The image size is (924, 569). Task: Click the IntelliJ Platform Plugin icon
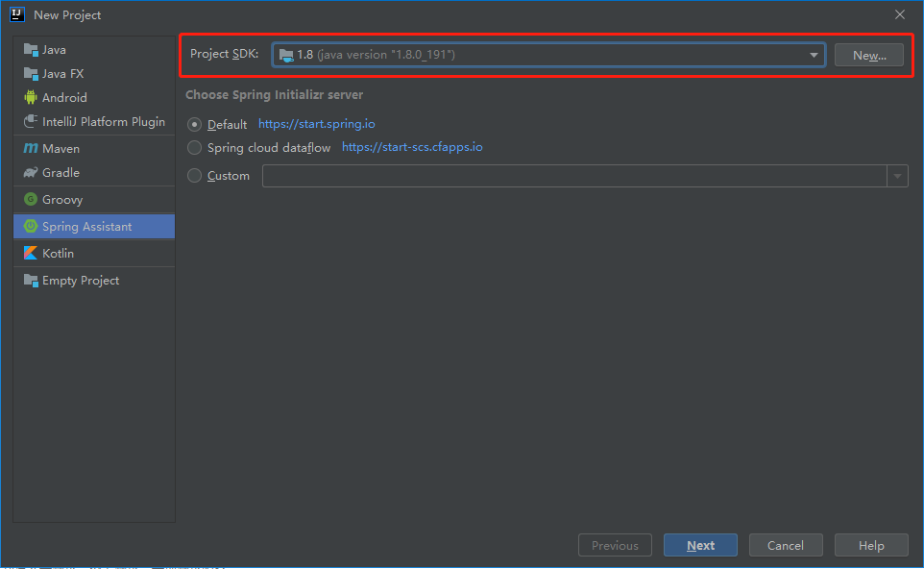pyautogui.click(x=31, y=121)
